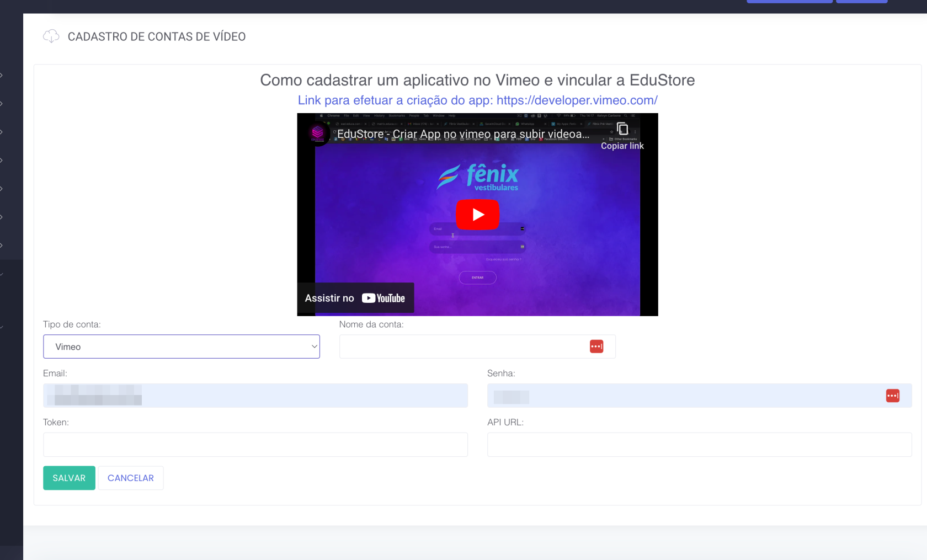Image resolution: width=927 pixels, height=560 pixels.
Task: Focus the Token input field
Action: pos(255,445)
